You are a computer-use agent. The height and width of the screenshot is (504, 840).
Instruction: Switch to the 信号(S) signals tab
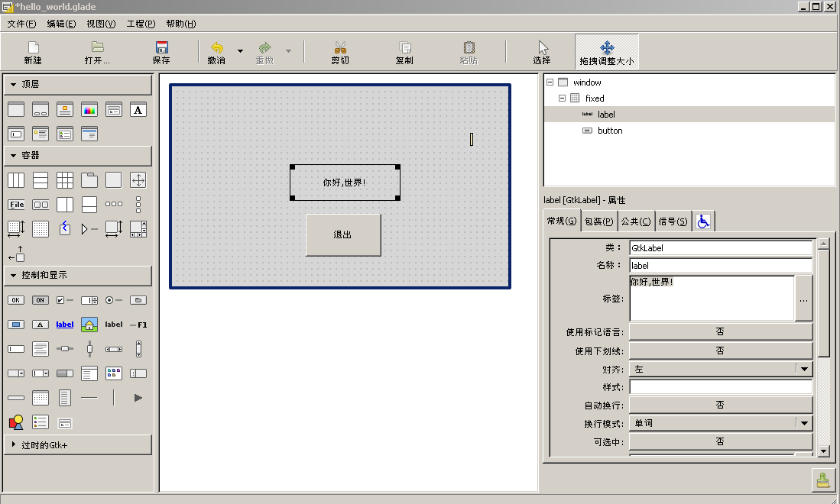coord(673,221)
